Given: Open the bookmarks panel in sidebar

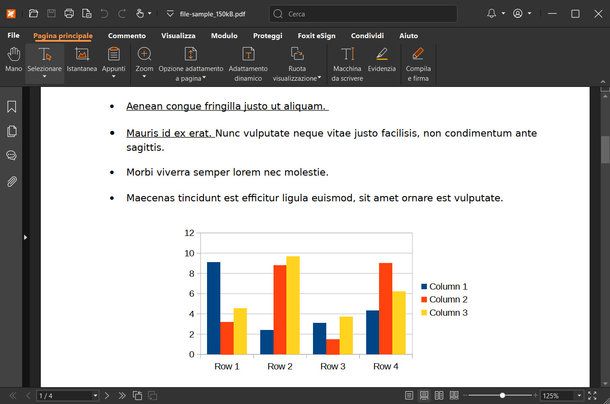Looking at the screenshot, I should 12,106.
